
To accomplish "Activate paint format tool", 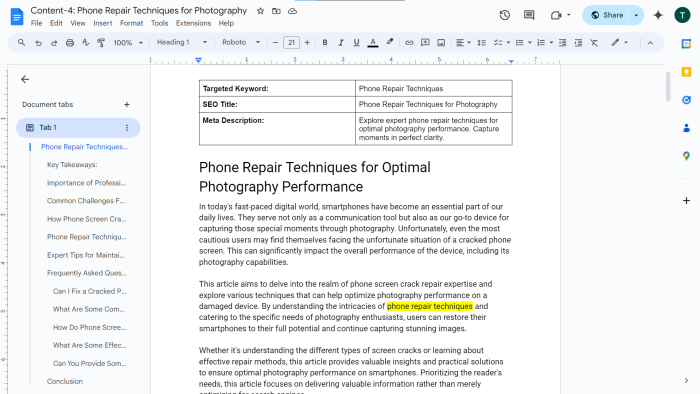I will [101, 42].
